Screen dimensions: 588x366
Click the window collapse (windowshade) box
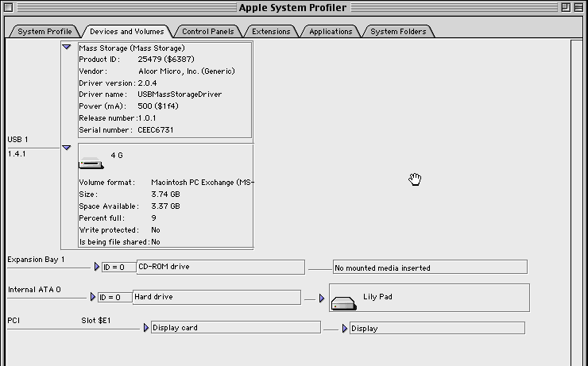578,7
